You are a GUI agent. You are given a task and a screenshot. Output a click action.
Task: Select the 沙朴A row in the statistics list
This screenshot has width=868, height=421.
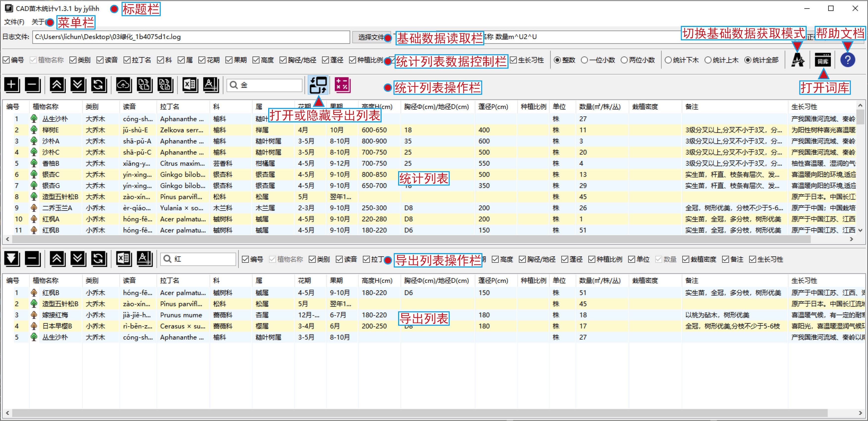430,141
